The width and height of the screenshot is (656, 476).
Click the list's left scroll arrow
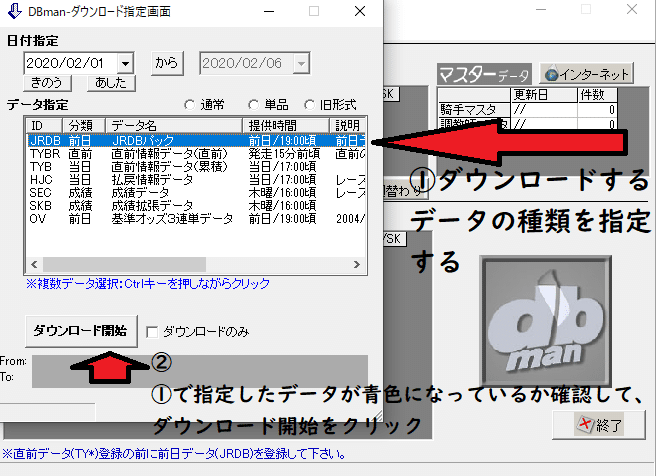pos(34,264)
